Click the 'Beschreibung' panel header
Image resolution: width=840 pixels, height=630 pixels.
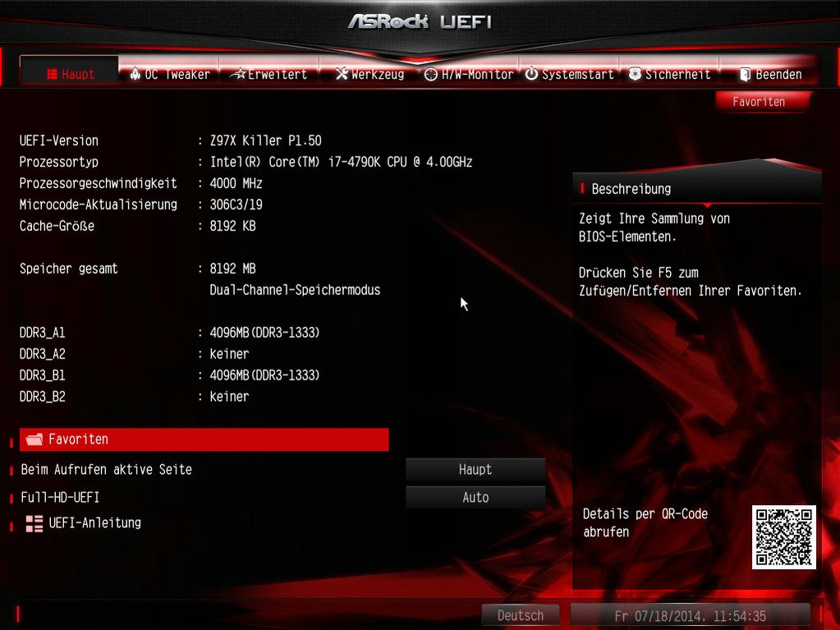tap(696, 189)
